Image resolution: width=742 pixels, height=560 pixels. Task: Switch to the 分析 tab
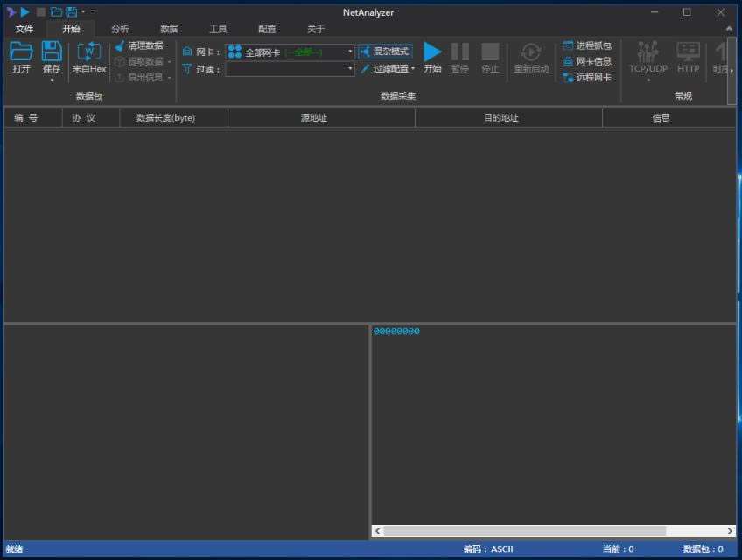(x=120, y=29)
